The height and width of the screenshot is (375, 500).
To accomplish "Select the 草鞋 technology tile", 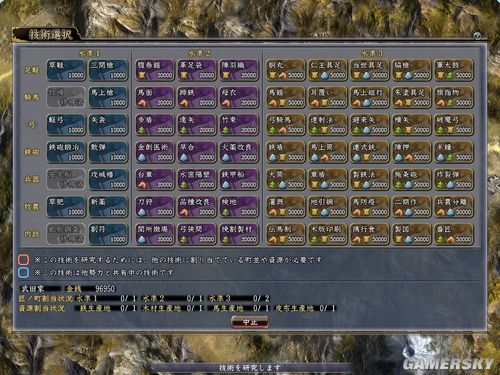I will pos(66,70).
